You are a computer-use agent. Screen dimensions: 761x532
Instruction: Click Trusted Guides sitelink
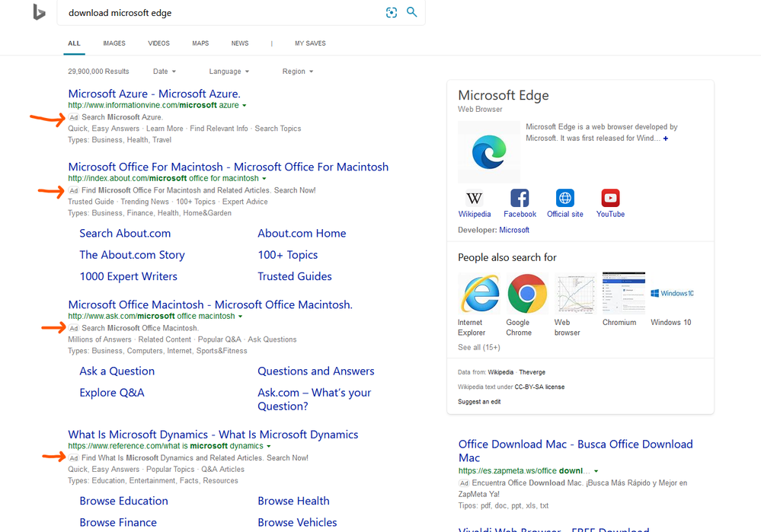tap(295, 276)
